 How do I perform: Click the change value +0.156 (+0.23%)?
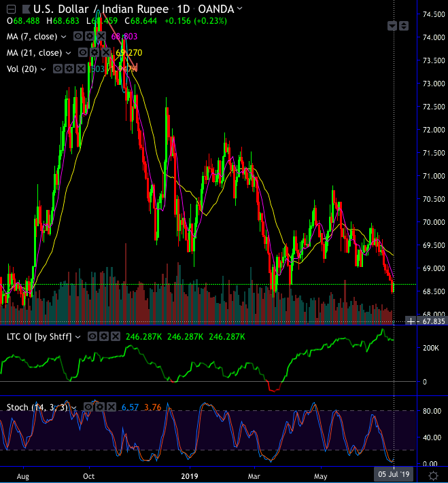coord(196,21)
